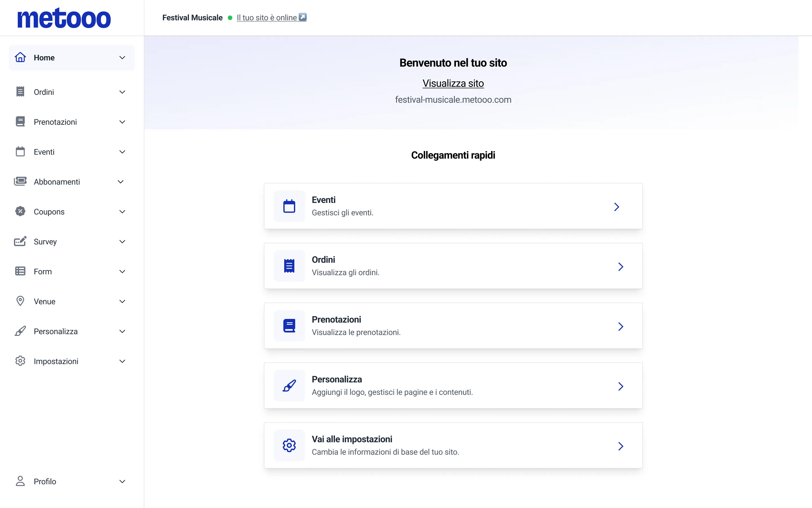Expand the Form sidebar chevron
Screen dimensions: 812x508
(x=122, y=271)
